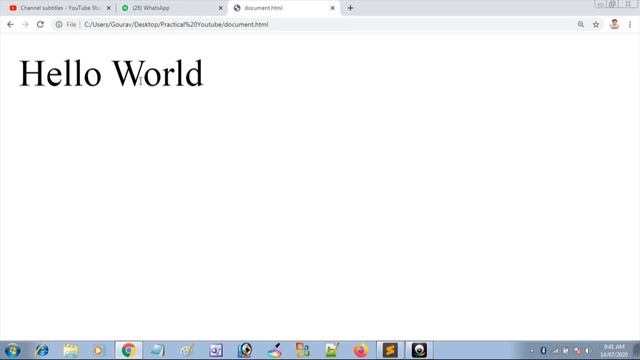Open the volume speaker tray icon
640x360 pixels.
tap(587, 351)
